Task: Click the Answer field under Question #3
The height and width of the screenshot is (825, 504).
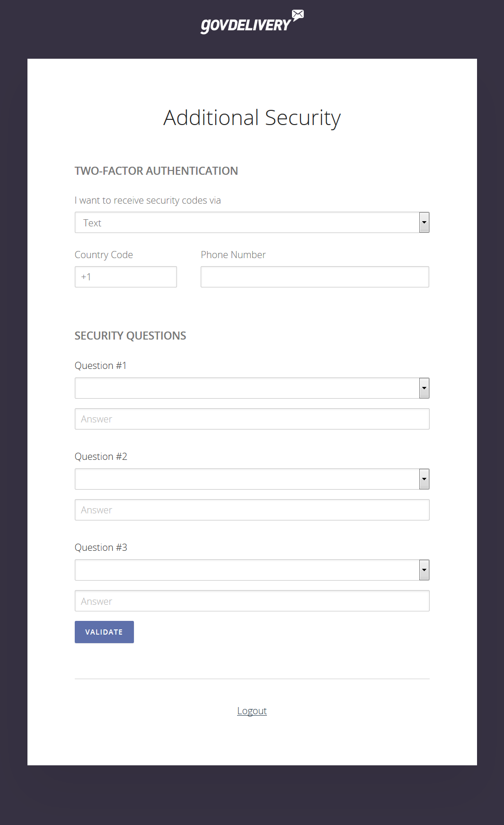Action: click(252, 601)
